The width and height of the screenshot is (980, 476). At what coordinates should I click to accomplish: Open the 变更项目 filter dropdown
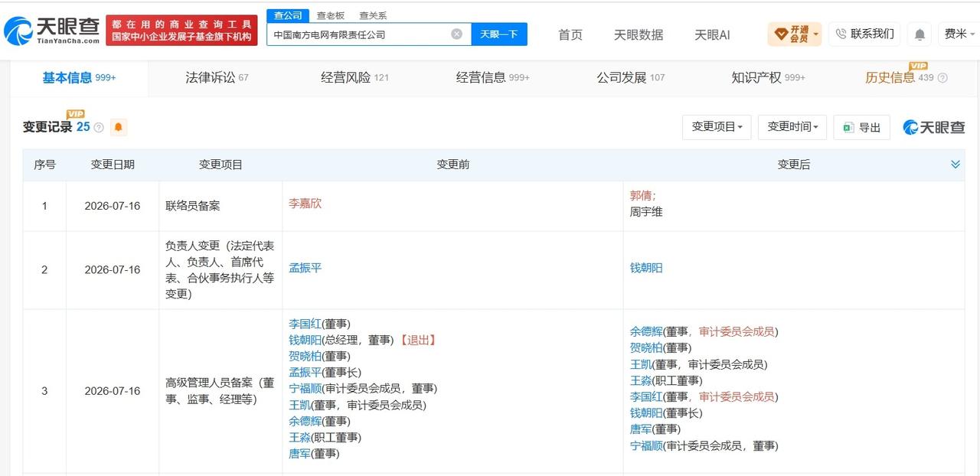pos(717,127)
